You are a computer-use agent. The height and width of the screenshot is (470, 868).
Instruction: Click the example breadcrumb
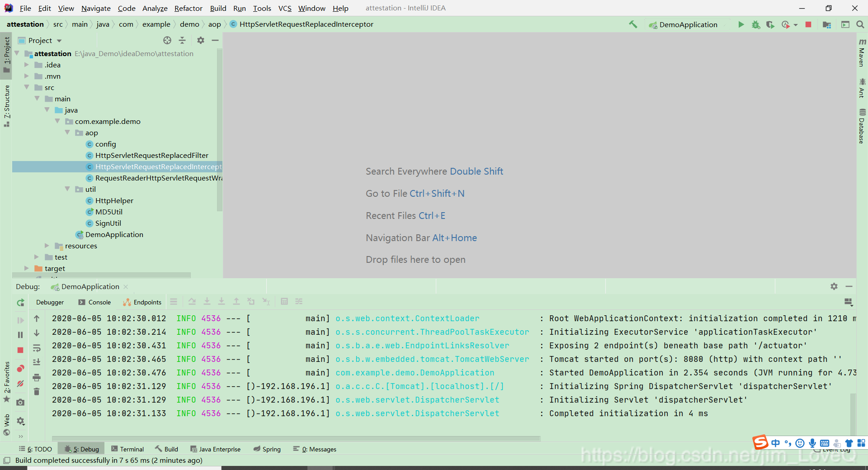[156, 24]
